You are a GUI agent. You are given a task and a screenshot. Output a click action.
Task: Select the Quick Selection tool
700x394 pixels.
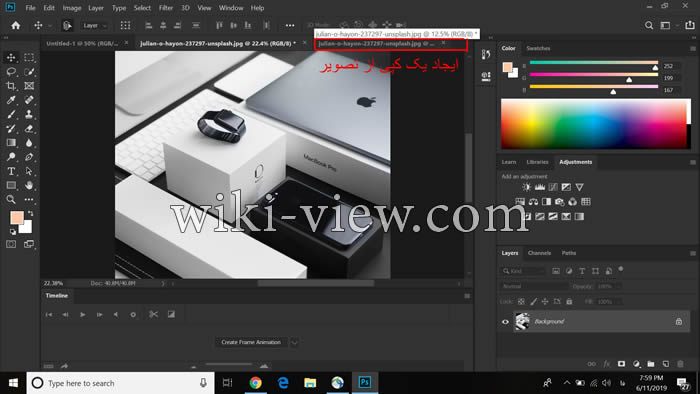pos(29,71)
